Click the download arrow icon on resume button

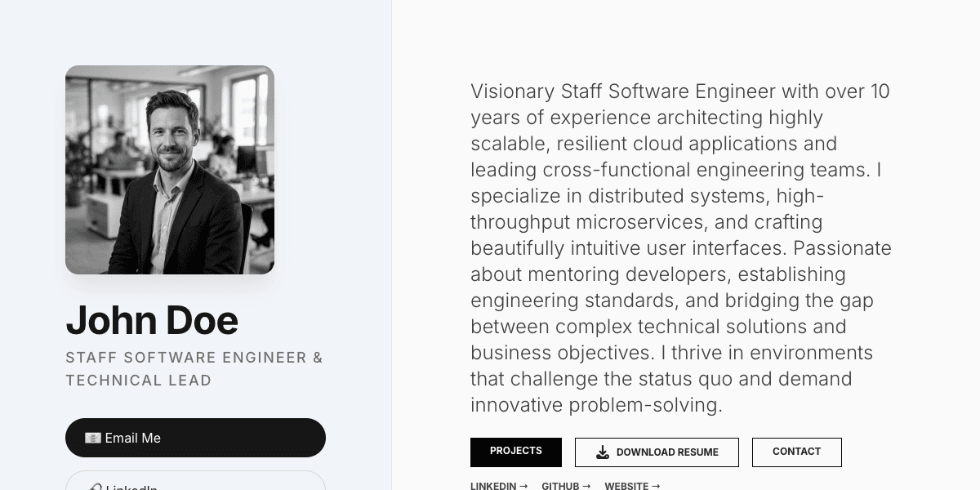603,452
